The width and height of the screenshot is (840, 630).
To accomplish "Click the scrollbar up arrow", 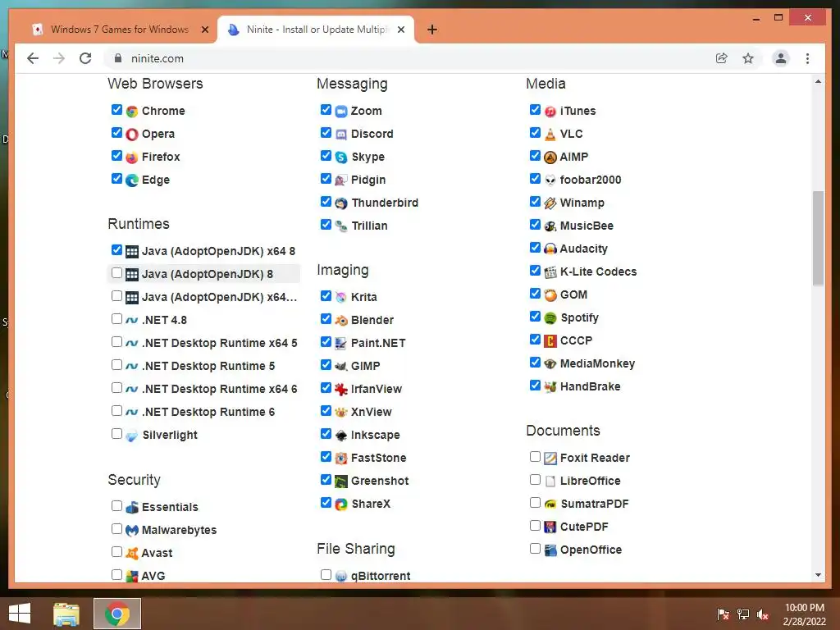I will [818, 81].
